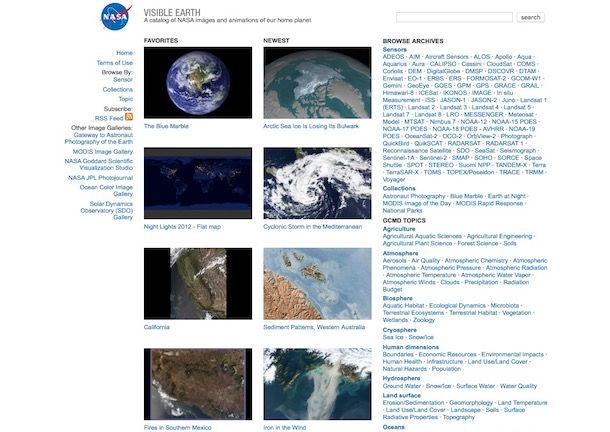This screenshot has width=610, height=432.
Task: Open the Collections sidebar link
Action: click(117, 89)
